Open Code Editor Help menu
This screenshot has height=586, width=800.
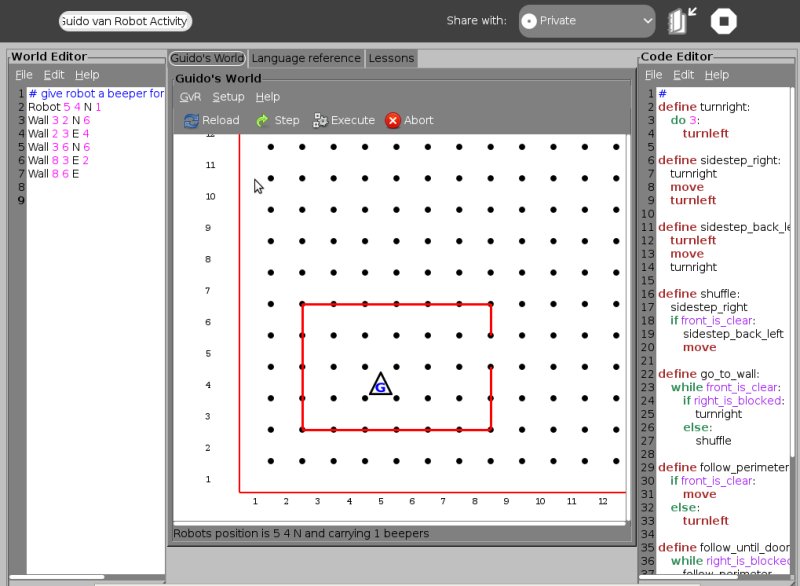[716, 75]
